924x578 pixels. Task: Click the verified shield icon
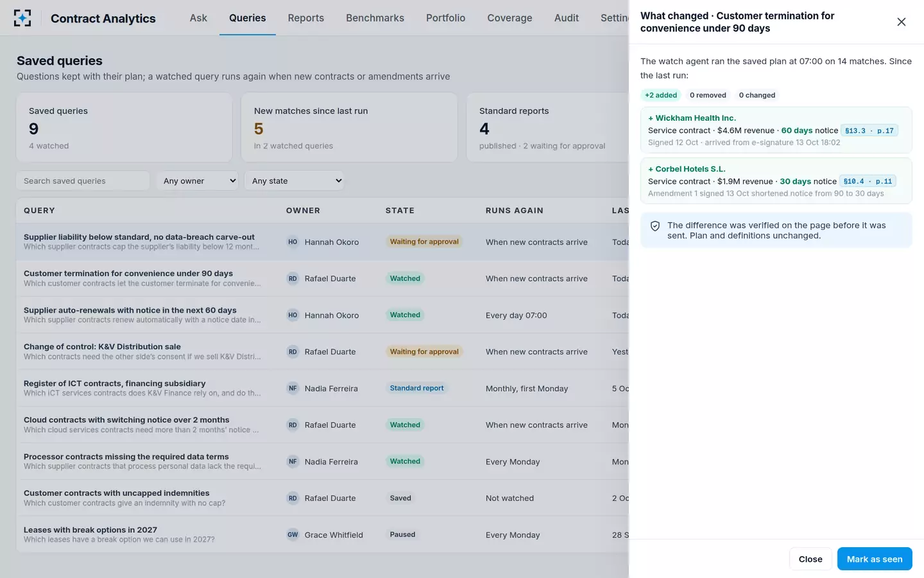tap(655, 226)
